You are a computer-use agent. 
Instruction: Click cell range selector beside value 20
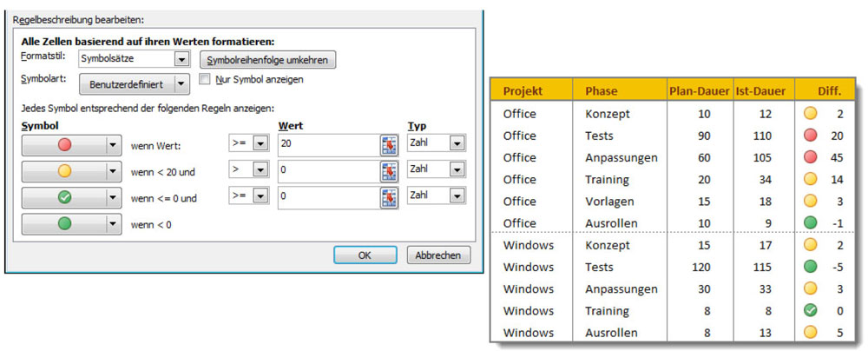pyautogui.click(x=388, y=145)
